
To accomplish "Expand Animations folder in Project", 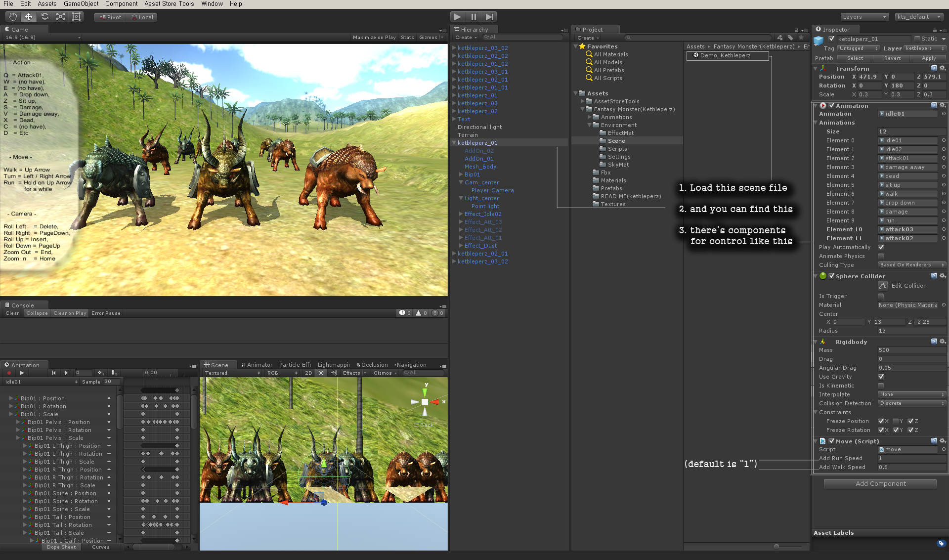I will click(589, 117).
